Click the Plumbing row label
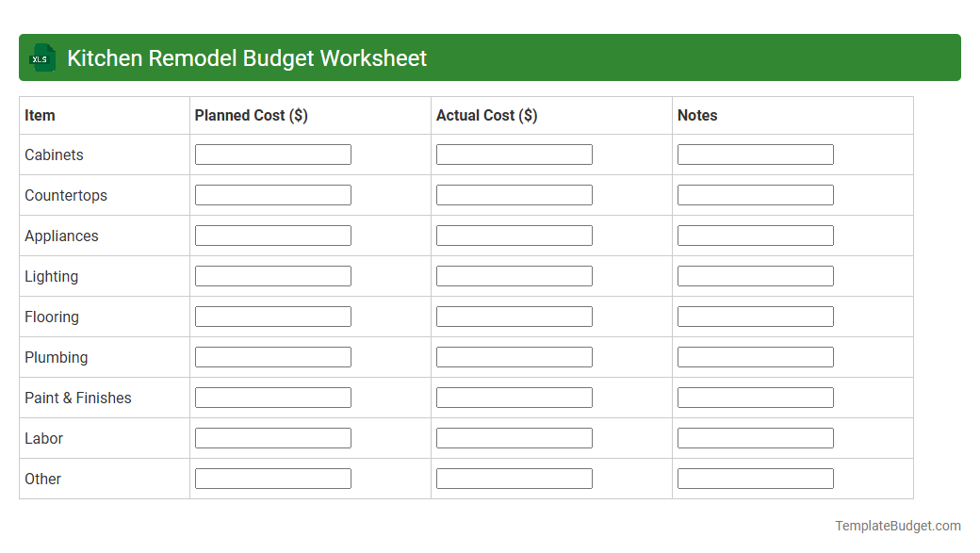The height and width of the screenshot is (553, 980). 56,357
